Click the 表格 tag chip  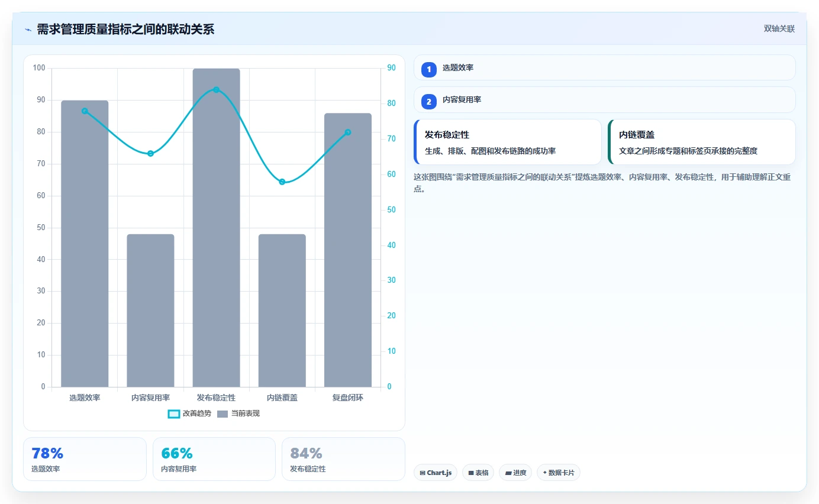tap(478, 473)
